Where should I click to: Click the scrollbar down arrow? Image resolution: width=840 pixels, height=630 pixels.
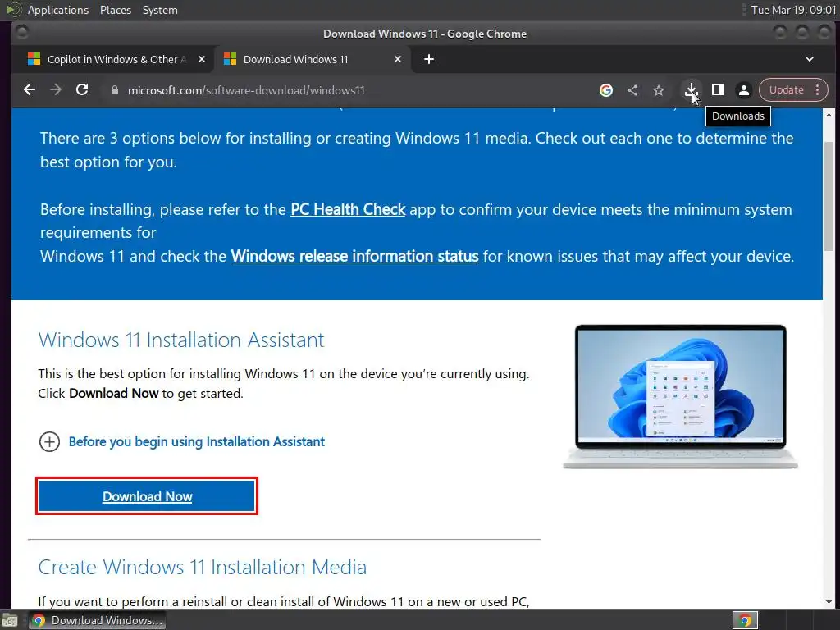click(x=829, y=603)
